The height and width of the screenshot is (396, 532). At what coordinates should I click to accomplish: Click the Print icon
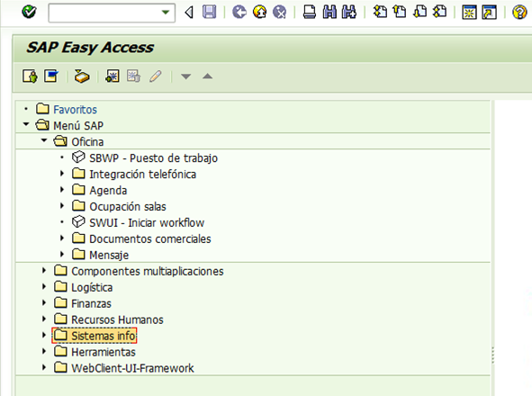pyautogui.click(x=309, y=13)
